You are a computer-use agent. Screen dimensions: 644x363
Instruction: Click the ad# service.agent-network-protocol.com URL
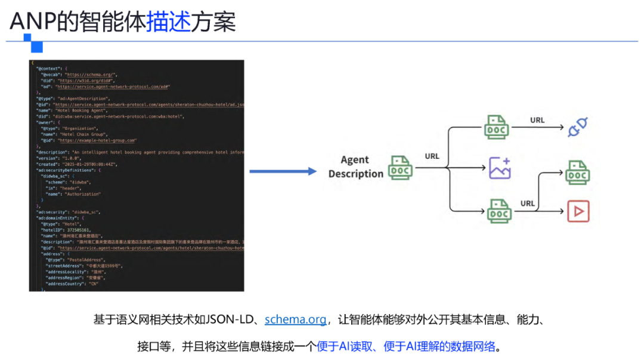pyautogui.click(x=112, y=87)
